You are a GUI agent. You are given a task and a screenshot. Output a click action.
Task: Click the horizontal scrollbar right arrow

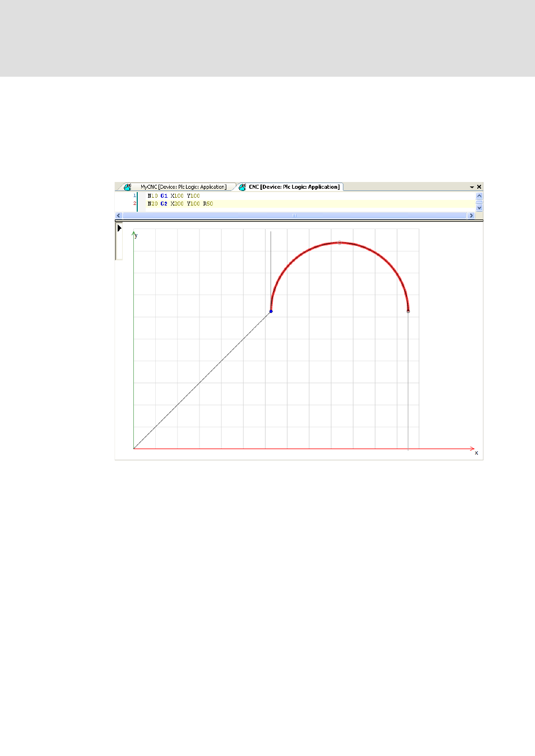pyautogui.click(x=471, y=216)
